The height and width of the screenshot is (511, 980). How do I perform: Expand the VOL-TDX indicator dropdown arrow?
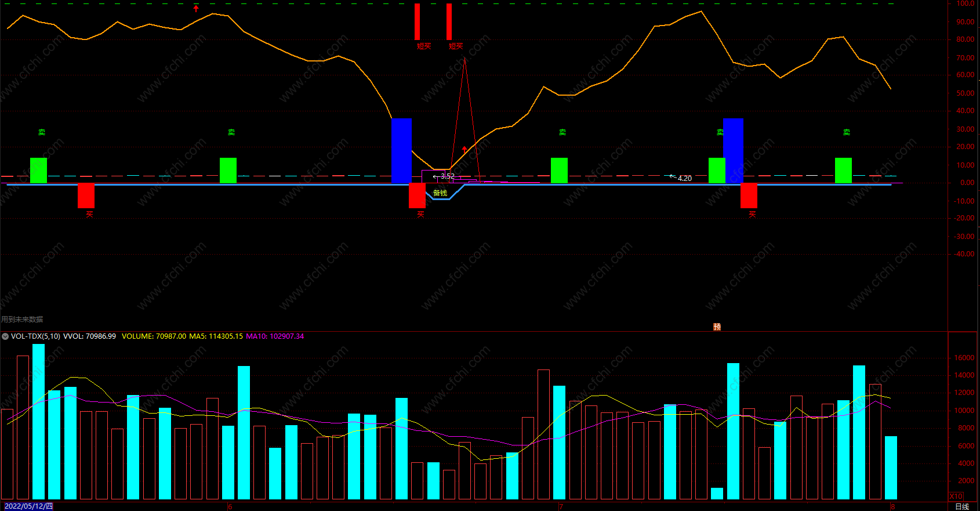tap(5, 336)
